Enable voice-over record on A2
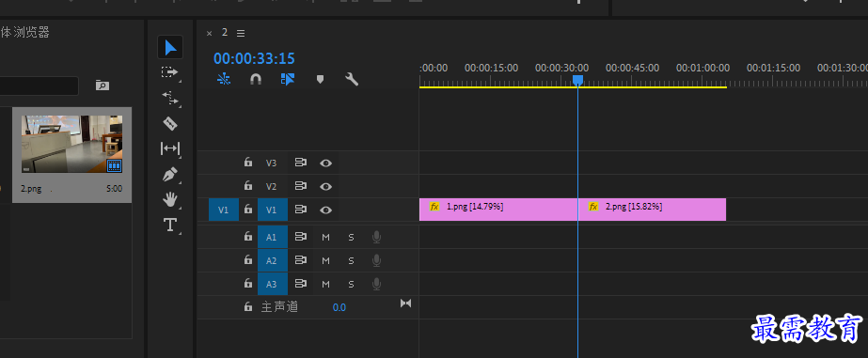 pos(376,260)
